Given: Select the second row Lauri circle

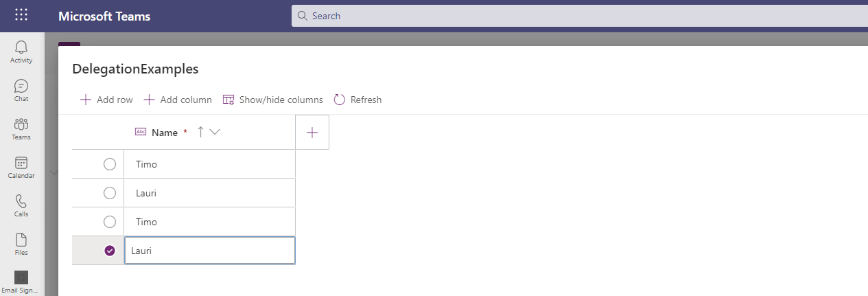Looking at the screenshot, I should 109,193.
